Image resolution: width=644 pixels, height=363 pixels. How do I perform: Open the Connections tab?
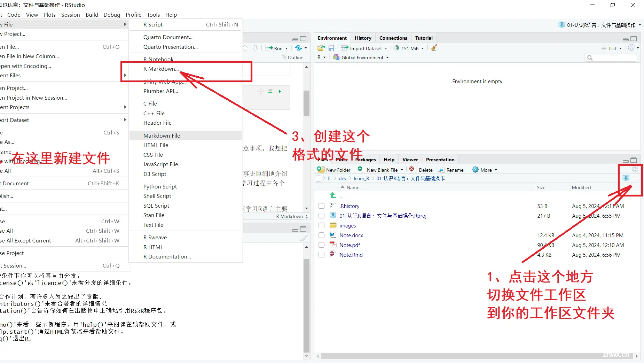pyautogui.click(x=393, y=38)
